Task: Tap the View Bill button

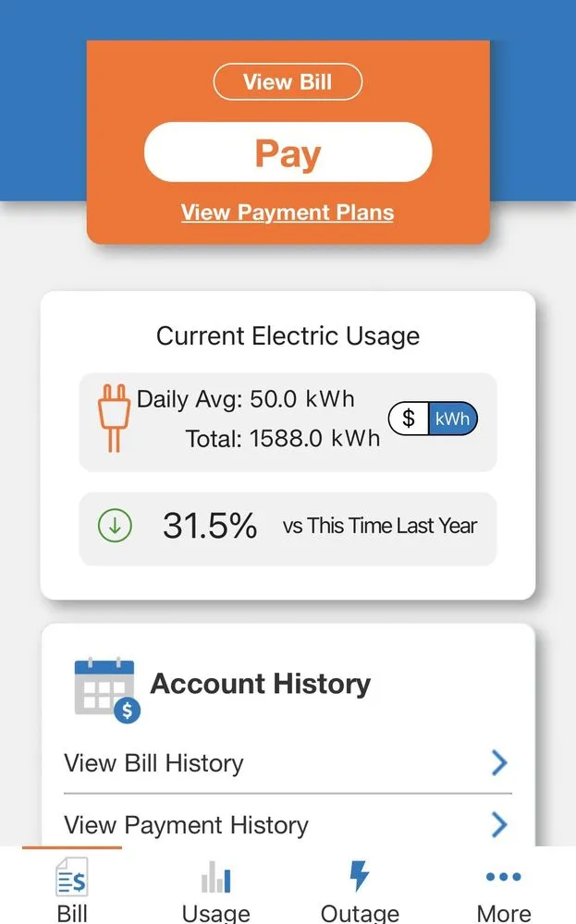Action: tap(288, 81)
